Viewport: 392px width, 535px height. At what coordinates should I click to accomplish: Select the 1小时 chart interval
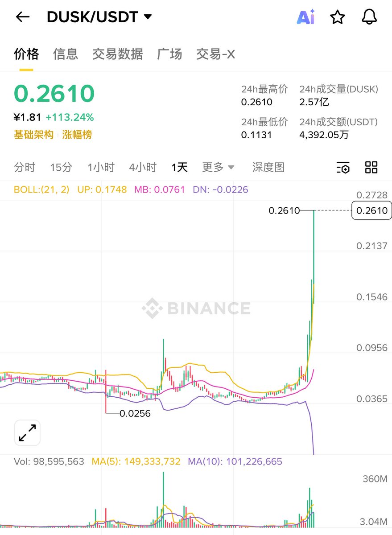(x=101, y=168)
